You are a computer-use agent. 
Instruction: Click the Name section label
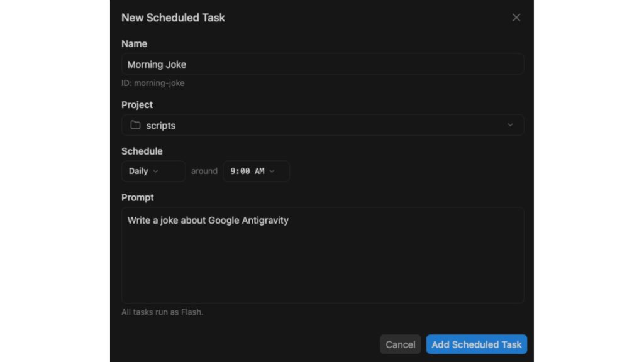[x=134, y=43]
